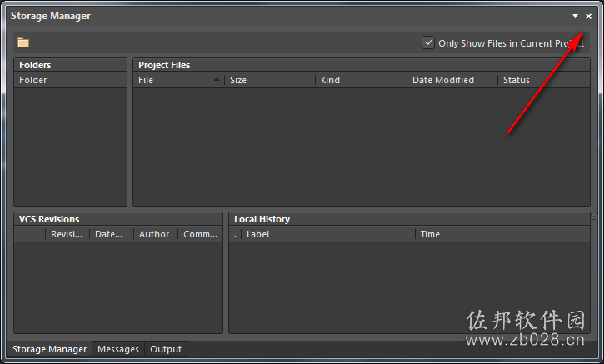
Task: Toggle Only Show Files in Current Project checkbox
Action: pyautogui.click(x=428, y=42)
